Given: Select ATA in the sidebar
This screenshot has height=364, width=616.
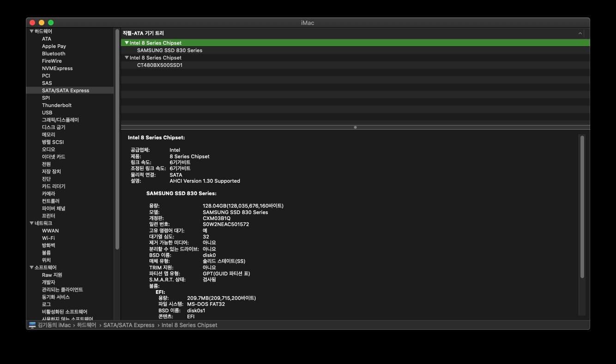Looking at the screenshot, I should (x=47, y=39).
